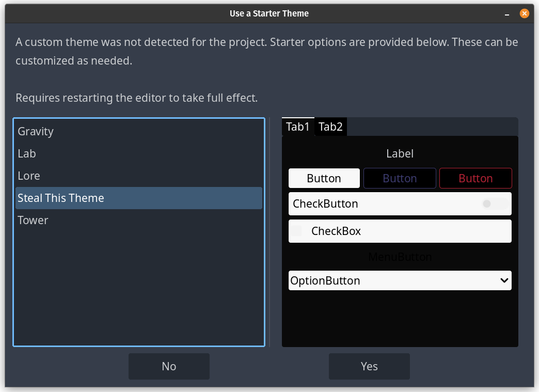Choose the Tower theme in list
The image size is (539, 392).
coord(33,221)
